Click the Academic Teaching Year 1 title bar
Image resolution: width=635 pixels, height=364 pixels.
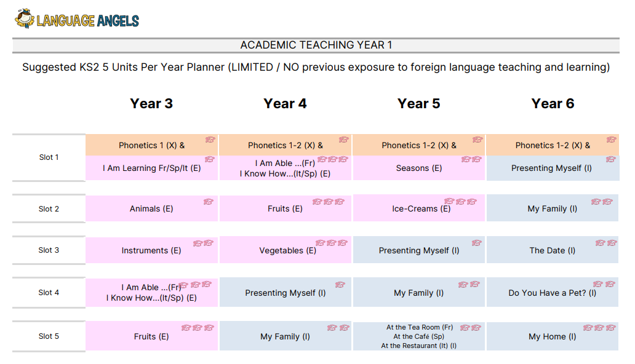click(x=316, y=45)
